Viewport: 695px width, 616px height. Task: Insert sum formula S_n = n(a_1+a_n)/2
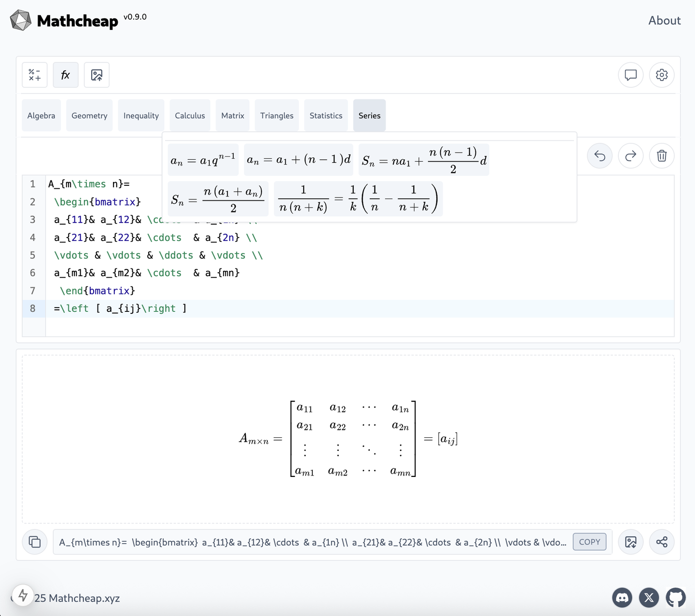pyautogui.click(x=218, y=198)
